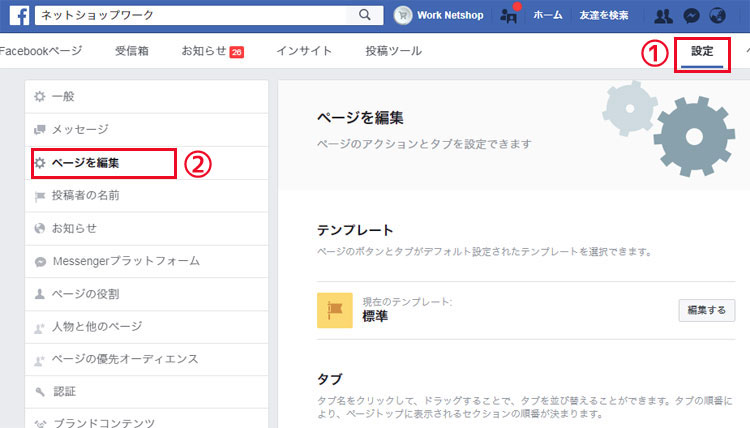
Task: Click the gear icon beside ページを編集
Action: (40, 163)
